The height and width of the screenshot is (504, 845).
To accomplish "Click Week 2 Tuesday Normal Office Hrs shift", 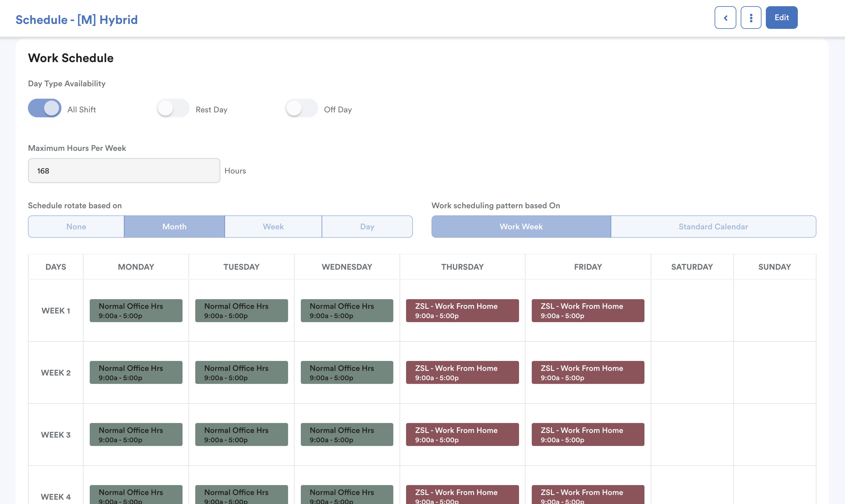I will click(242, 372).
